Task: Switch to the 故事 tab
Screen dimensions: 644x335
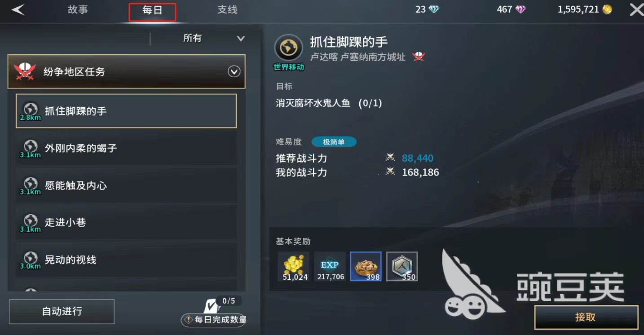Action: coord(78,10)
